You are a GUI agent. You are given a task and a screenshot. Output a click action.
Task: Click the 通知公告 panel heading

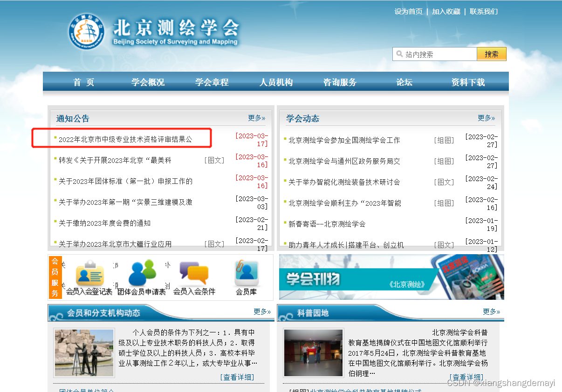coord(73,119)
